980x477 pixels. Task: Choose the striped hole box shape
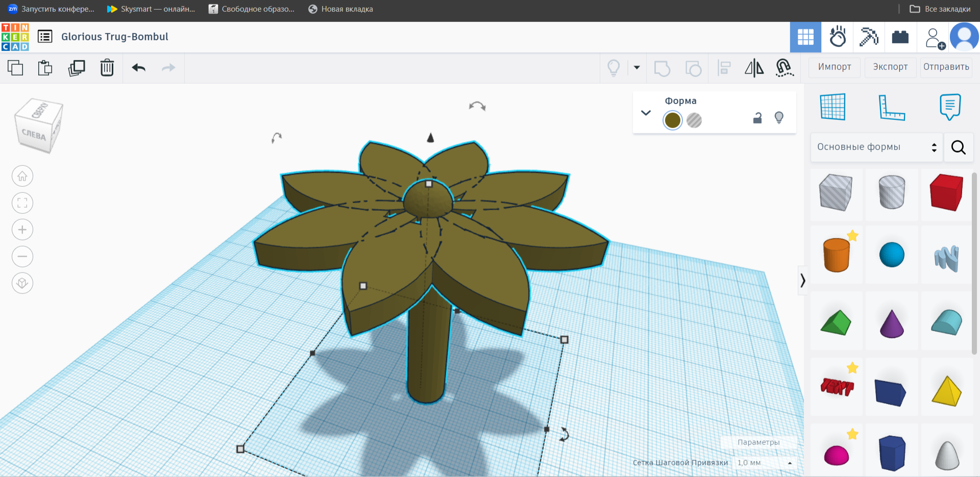tap(836, 193)
